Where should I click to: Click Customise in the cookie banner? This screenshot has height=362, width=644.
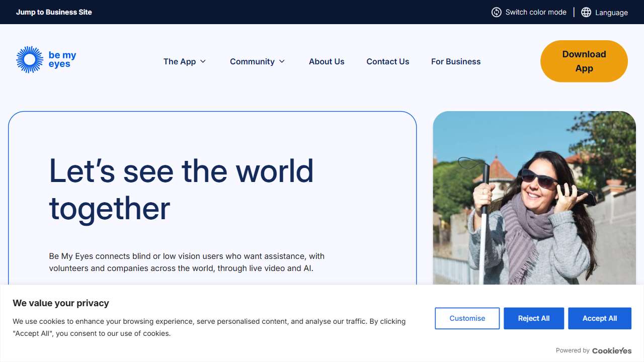(x=467, y=318)
